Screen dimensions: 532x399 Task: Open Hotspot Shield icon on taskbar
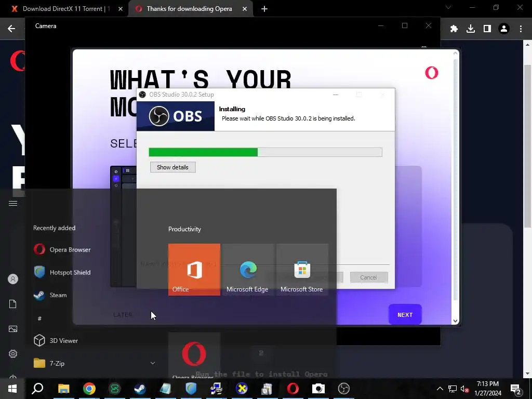tap(191, 389)
